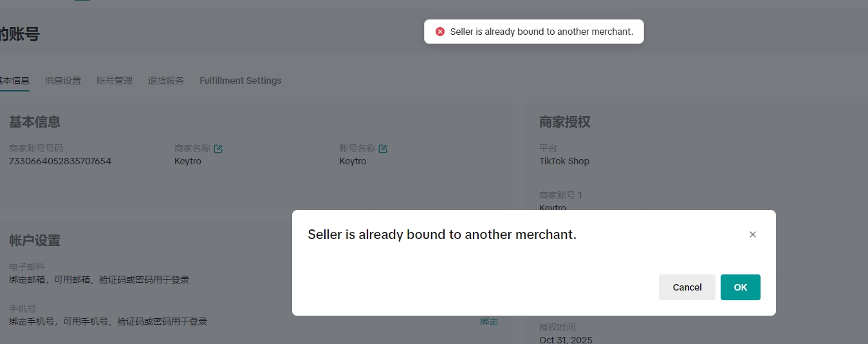Image resolution: width=868 pixels, height=344 pixels.
Task: Click the dialog's seller bound message text
Action: click(x=442, y=234)
